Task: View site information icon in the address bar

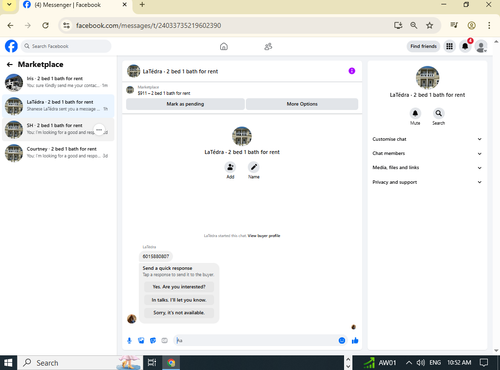Action: (x=66, y=25)
